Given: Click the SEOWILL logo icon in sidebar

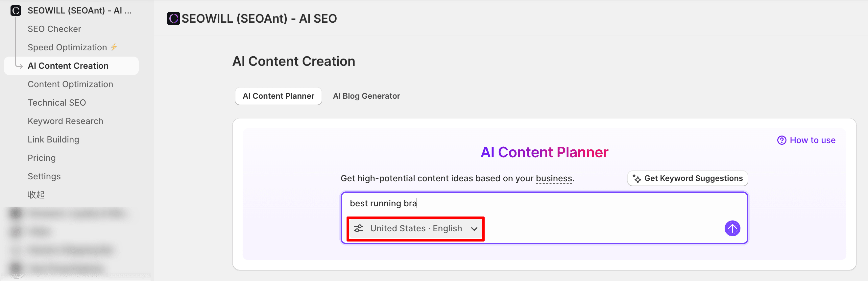Looking at the screenshot, I should (x=16, y=11).
